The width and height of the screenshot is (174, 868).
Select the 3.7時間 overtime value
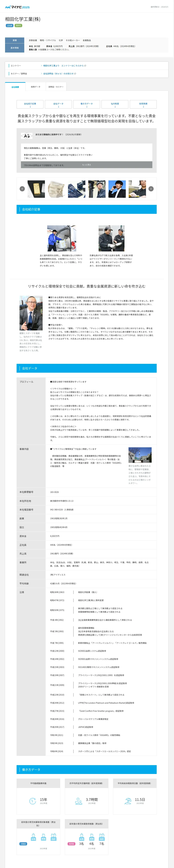point(92,800)
